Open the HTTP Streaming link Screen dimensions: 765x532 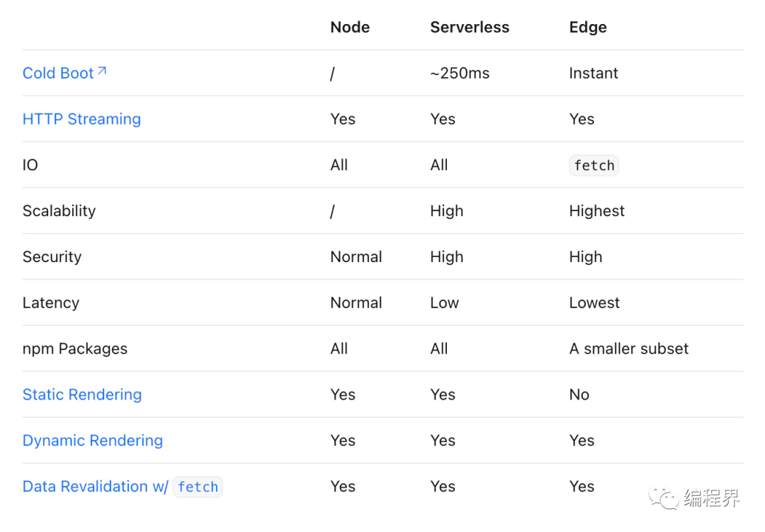click(81, 119)
